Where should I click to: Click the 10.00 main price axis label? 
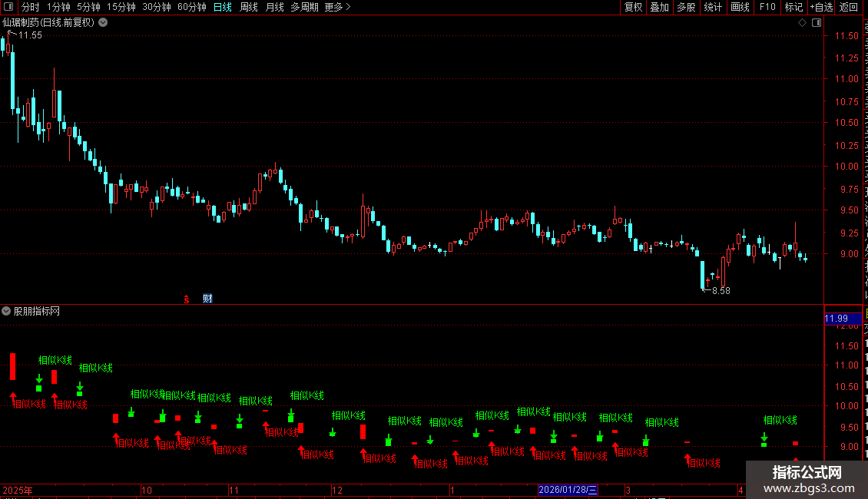click(846, 167)
